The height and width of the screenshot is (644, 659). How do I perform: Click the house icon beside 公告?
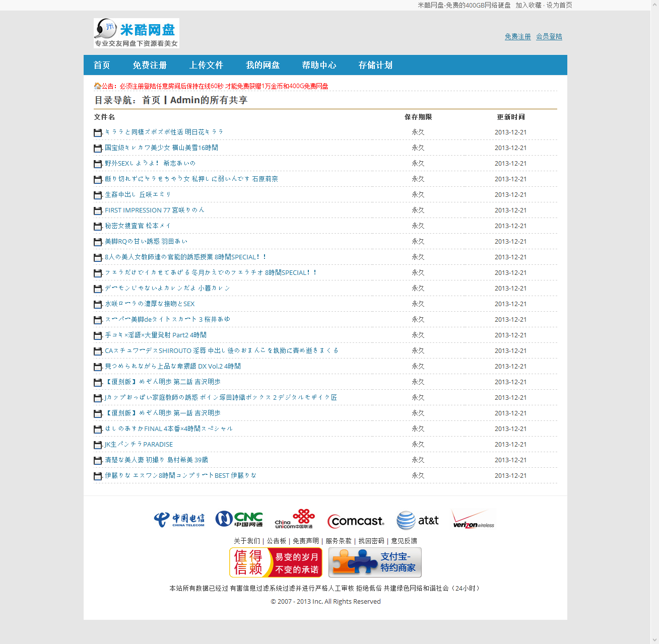[x=97, y=86]
